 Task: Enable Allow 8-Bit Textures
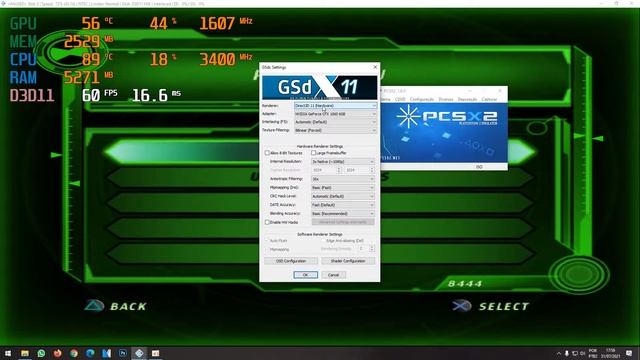(x=267, y=153)
